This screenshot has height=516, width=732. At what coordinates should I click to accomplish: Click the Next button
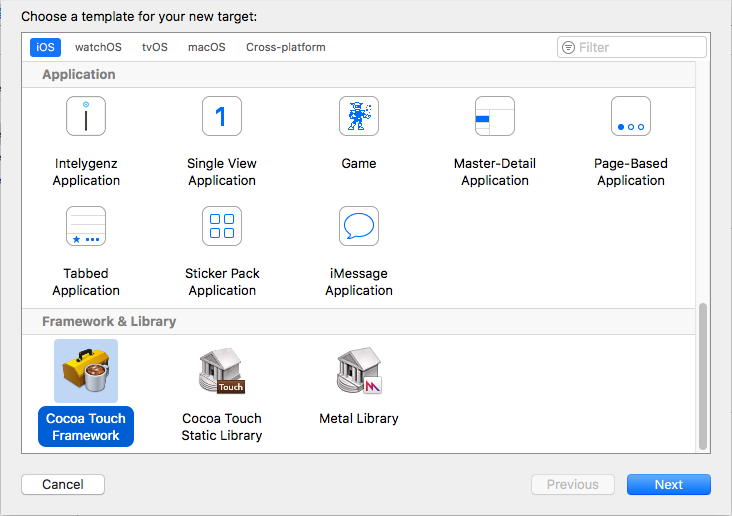click(x=669, y=484)
